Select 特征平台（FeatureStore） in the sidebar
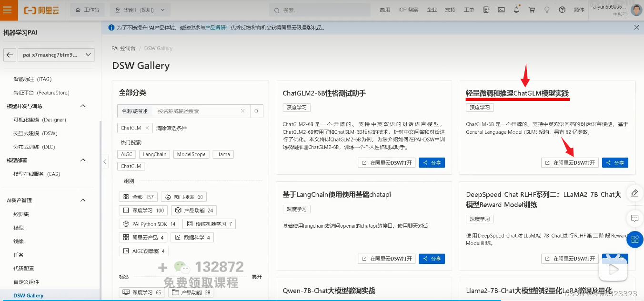The image size is (644, 301). 41,93
